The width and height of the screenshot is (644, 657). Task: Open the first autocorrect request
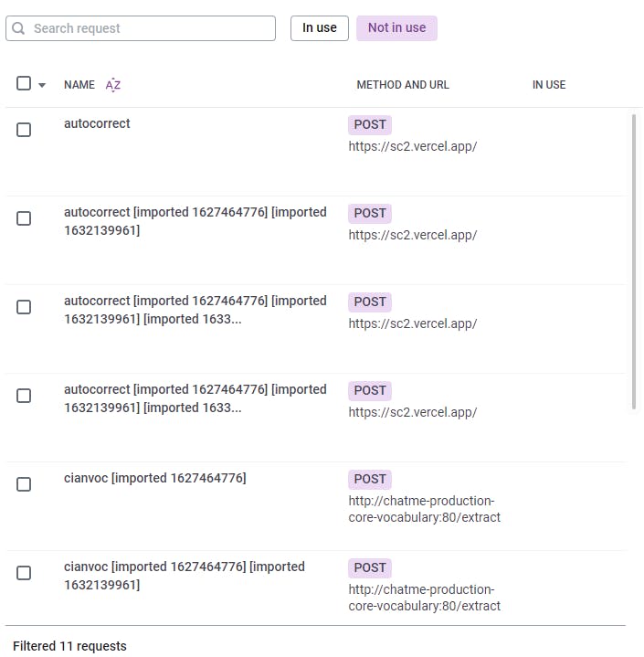tap(97, 123)
